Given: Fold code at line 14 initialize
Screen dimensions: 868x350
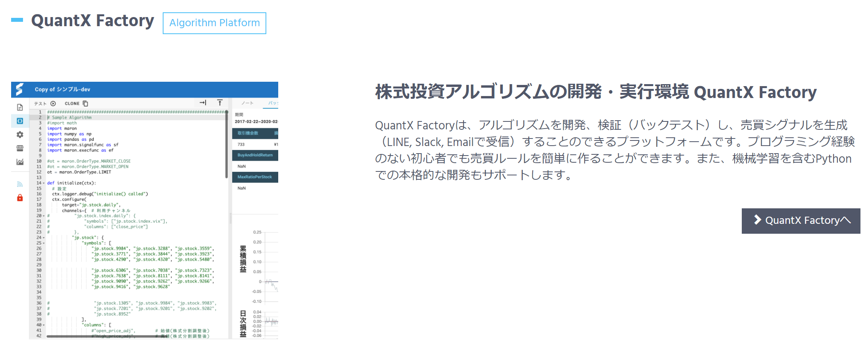Looking at the screenshot, I should pos(44,183).
